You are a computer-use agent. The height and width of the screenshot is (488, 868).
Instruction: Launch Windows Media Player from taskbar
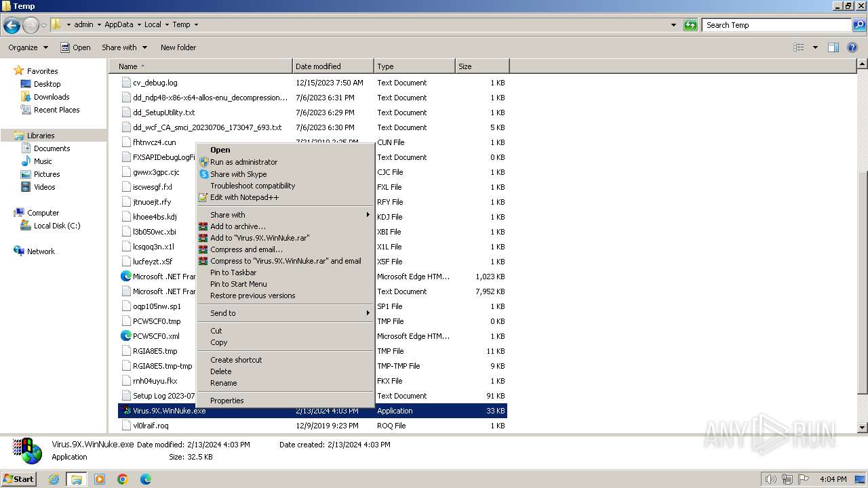click(x=100, y=479)
